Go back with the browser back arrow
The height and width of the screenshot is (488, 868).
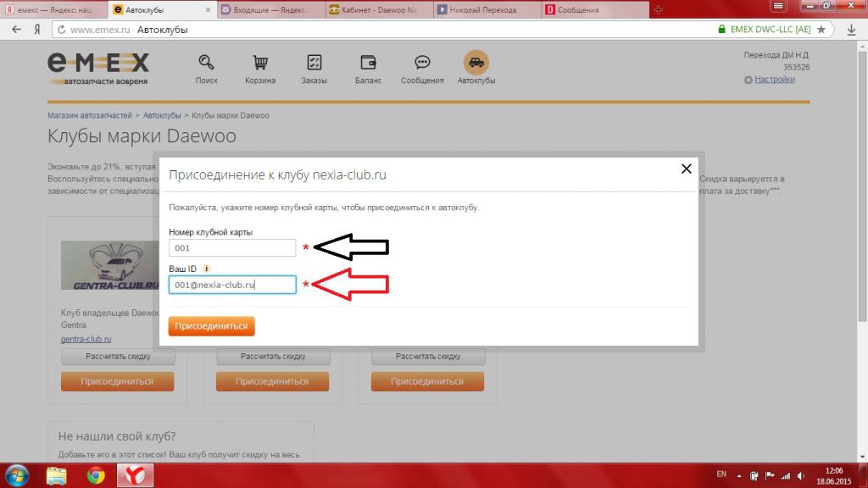point(16,30)
